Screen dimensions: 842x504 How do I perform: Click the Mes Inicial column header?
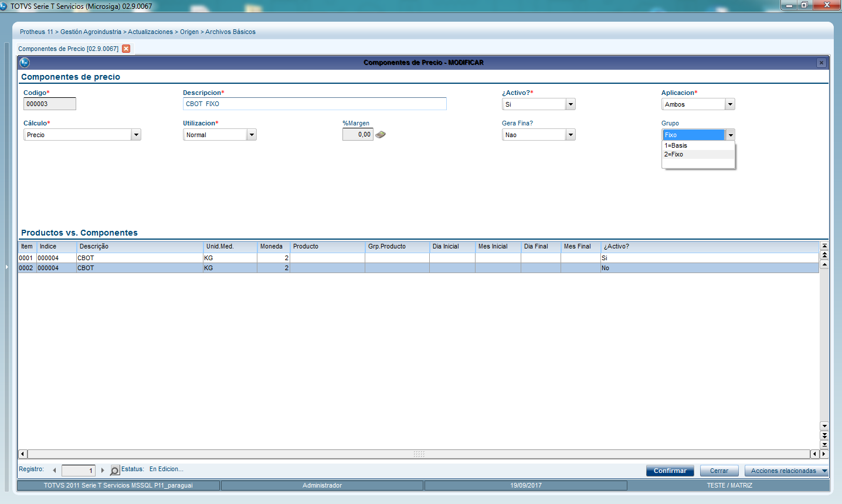tap(498, 247)
